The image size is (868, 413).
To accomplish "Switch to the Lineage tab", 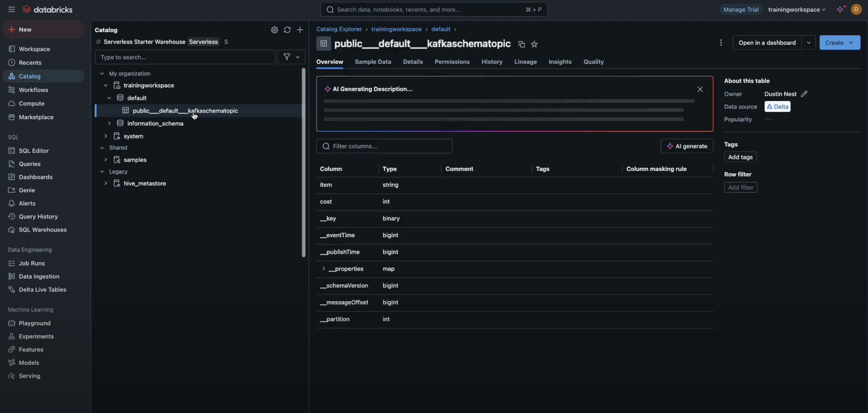I will (526, 62).
